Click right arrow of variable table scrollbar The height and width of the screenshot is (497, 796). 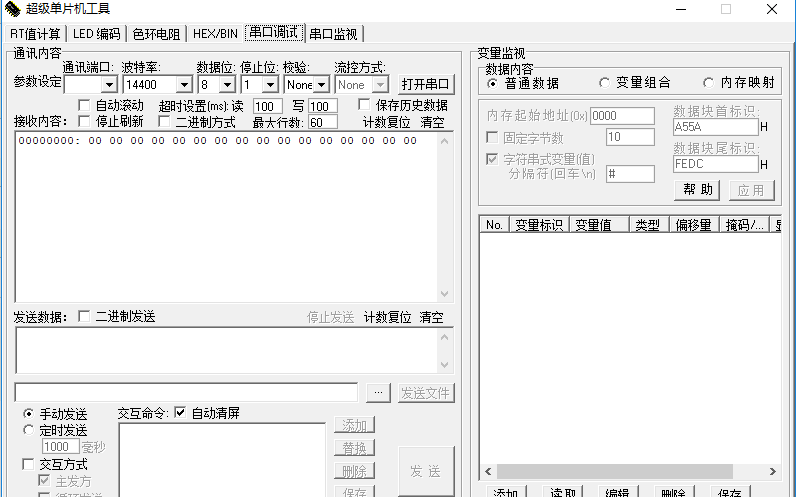tap(773, 471)
